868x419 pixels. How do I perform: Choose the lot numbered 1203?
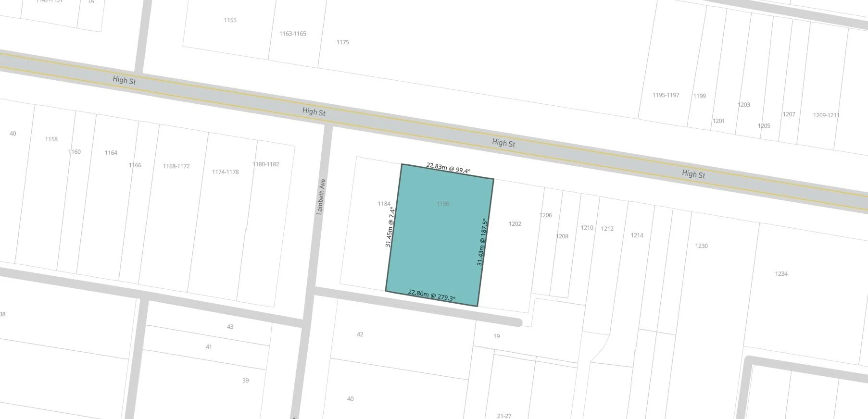[x=744, y=105]
